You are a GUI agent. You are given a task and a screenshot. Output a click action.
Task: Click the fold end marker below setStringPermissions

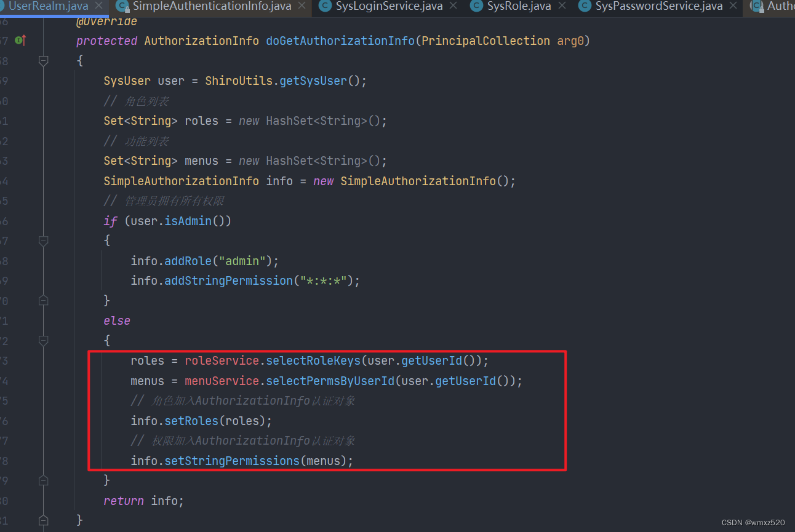(43, 480)
